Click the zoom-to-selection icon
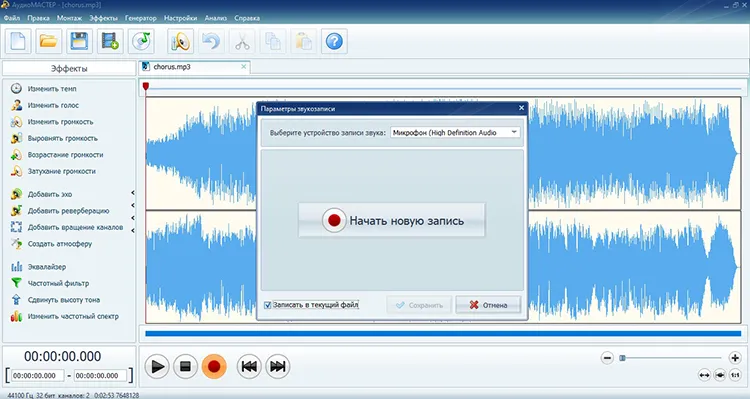This screenshot has height=399, width=750. 720,375
